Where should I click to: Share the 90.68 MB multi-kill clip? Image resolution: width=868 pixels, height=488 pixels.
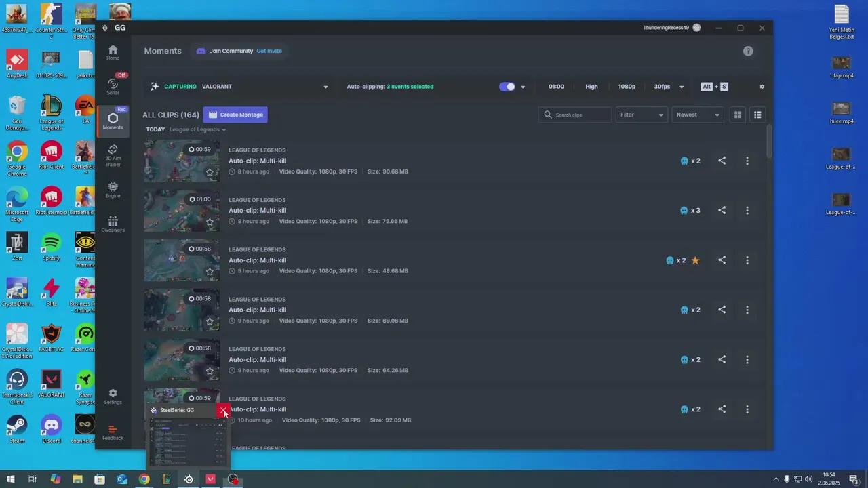(722, 161)
